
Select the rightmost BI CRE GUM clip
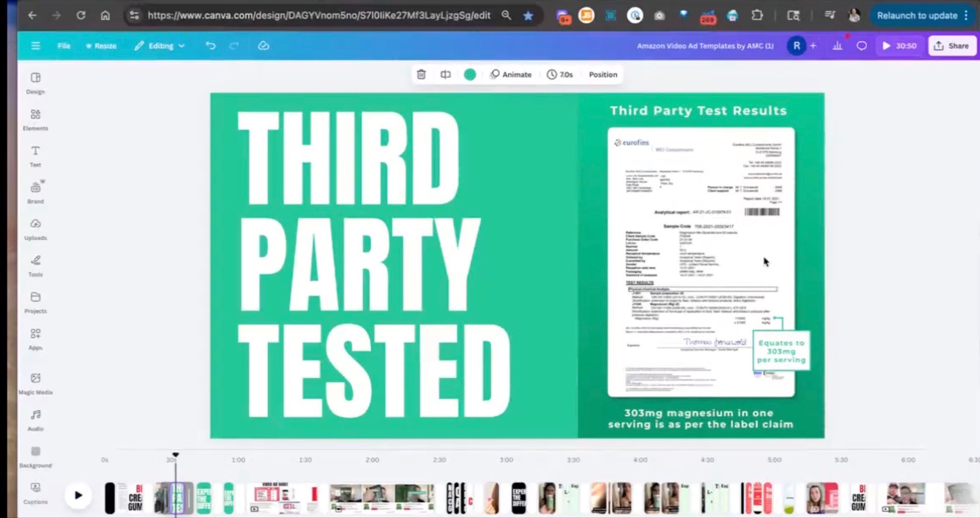[858, 497]
